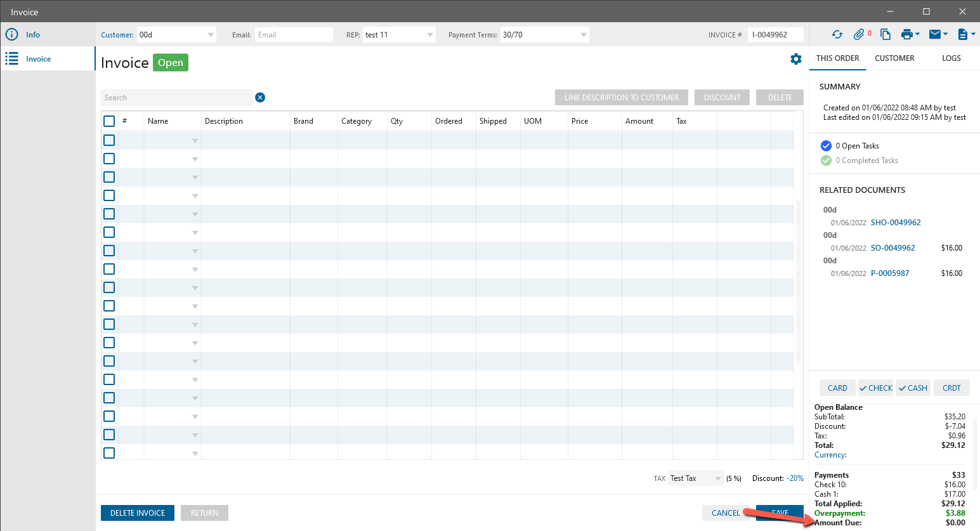
Task: Click the DELETE button above the table
Action: click(780, 97)
